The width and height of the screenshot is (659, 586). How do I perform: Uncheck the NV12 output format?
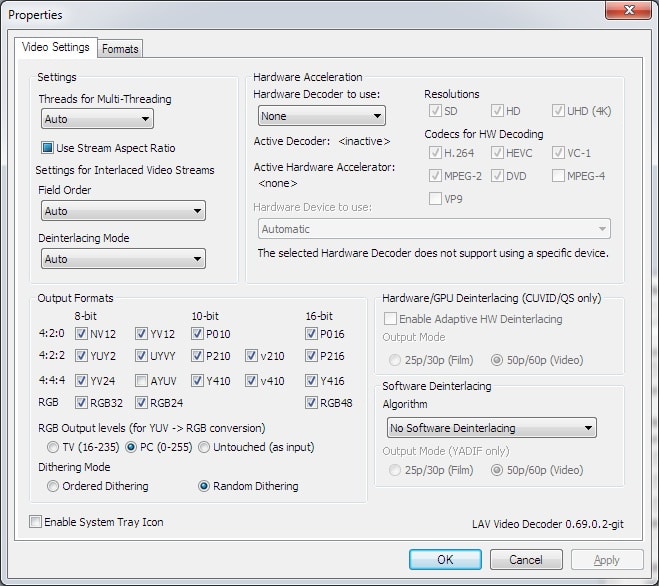tap(81, 334)
